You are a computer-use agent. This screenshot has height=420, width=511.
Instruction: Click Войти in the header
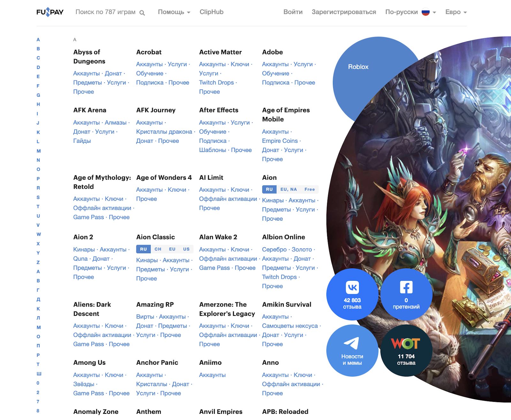[293, 12]
